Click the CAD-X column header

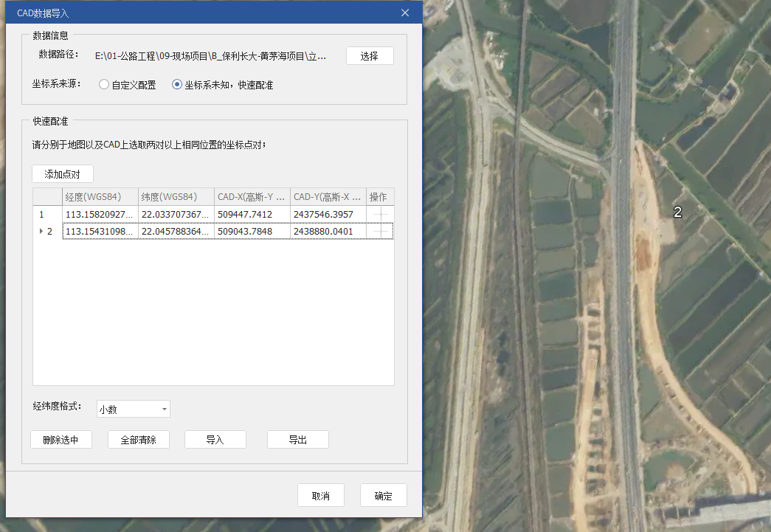(x=252, y=197)
